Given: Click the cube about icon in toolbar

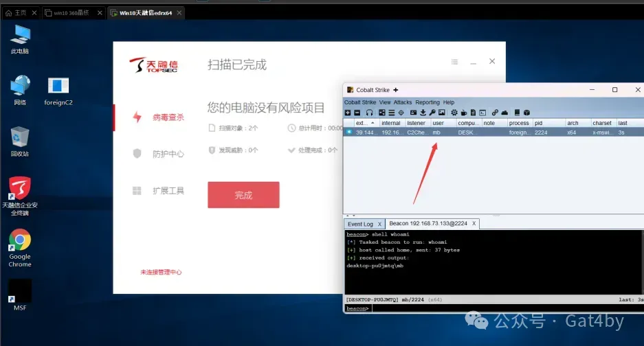Looking at the screenshot, I should coord(526,113).
